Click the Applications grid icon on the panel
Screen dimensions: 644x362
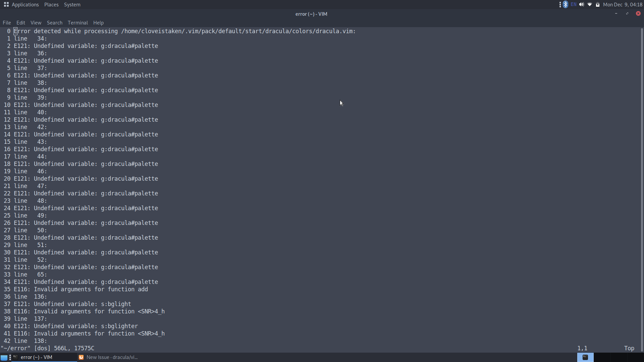point(6,4)
